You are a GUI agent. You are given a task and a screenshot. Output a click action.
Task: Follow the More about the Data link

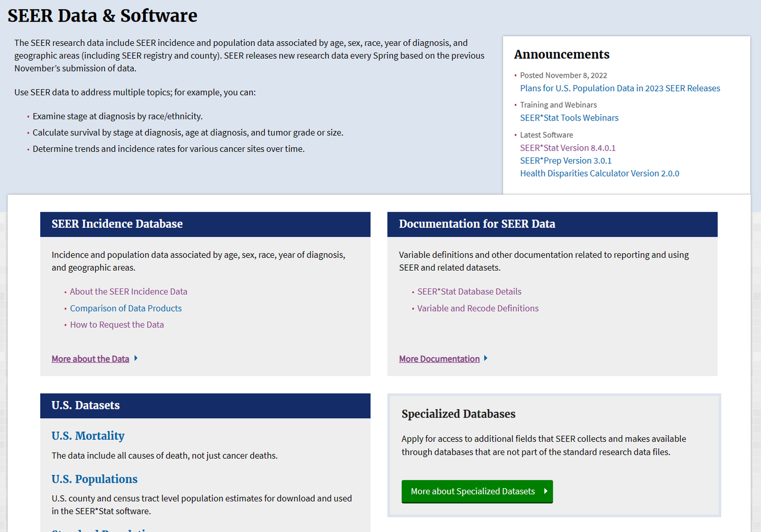click(x=90, y=359)
